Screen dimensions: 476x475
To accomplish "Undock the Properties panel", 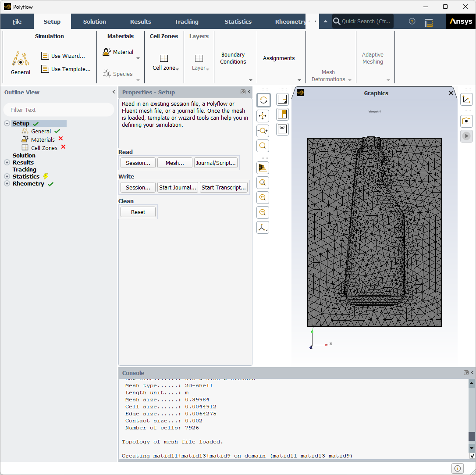I will [243, 92].
